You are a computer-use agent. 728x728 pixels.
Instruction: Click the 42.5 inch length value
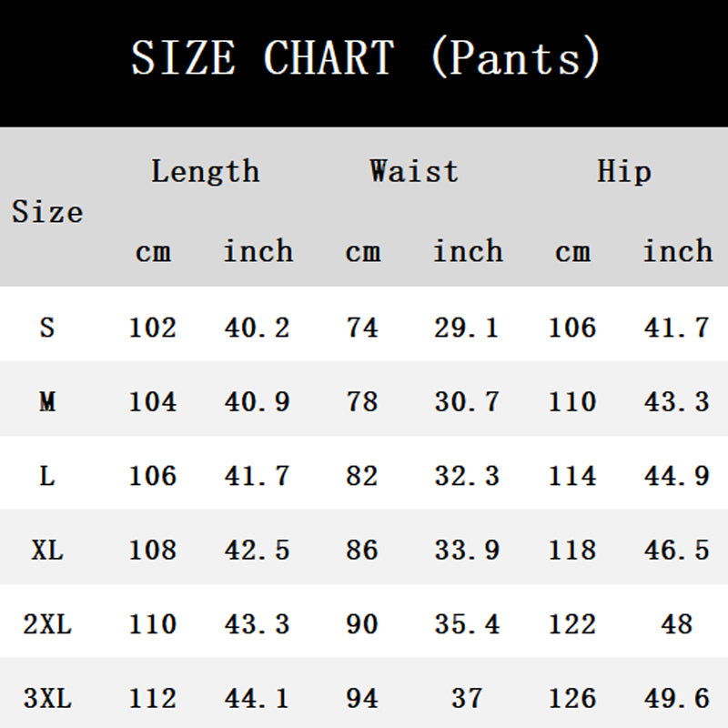pyautogui.click(x=258, y=550)
